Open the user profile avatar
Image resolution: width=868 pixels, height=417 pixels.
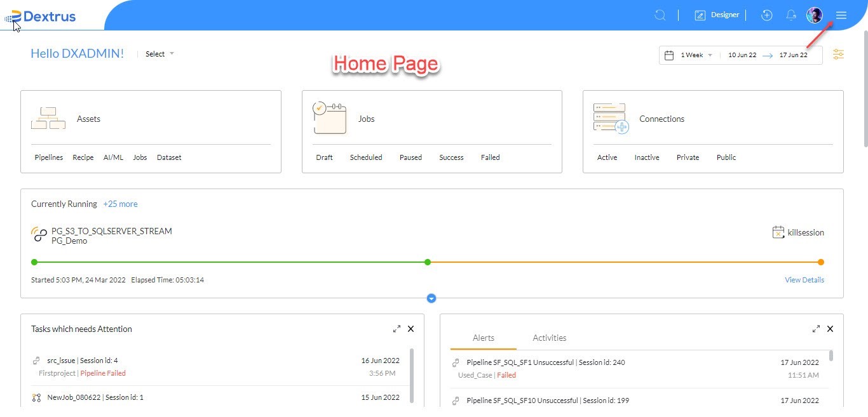(815, 15)
